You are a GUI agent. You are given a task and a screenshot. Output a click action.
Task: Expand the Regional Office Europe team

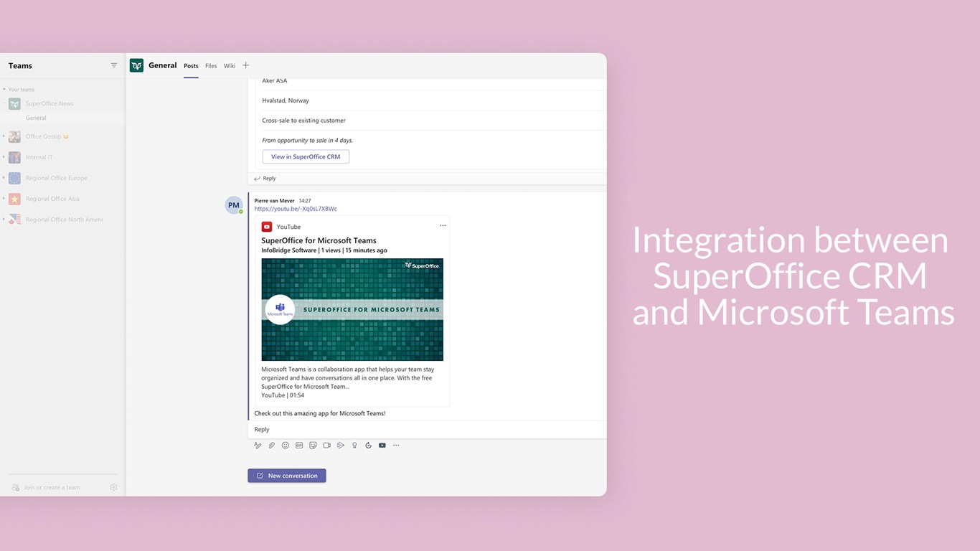4,178
